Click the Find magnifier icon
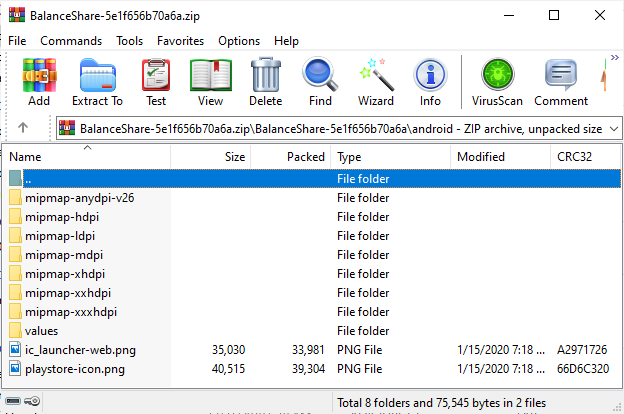 pos(320,74)
